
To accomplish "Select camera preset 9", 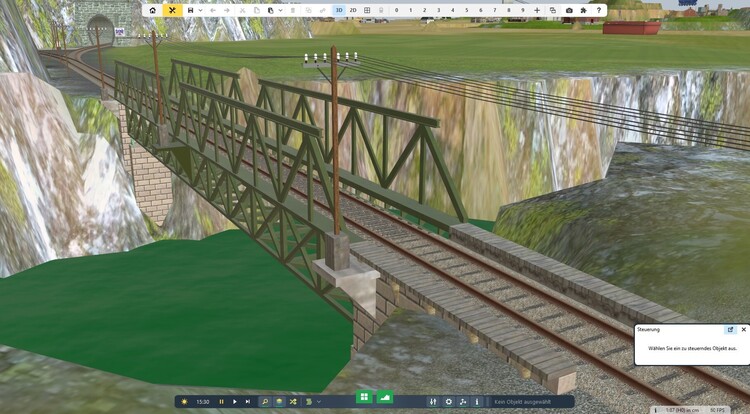I will (x=523, y=10).
